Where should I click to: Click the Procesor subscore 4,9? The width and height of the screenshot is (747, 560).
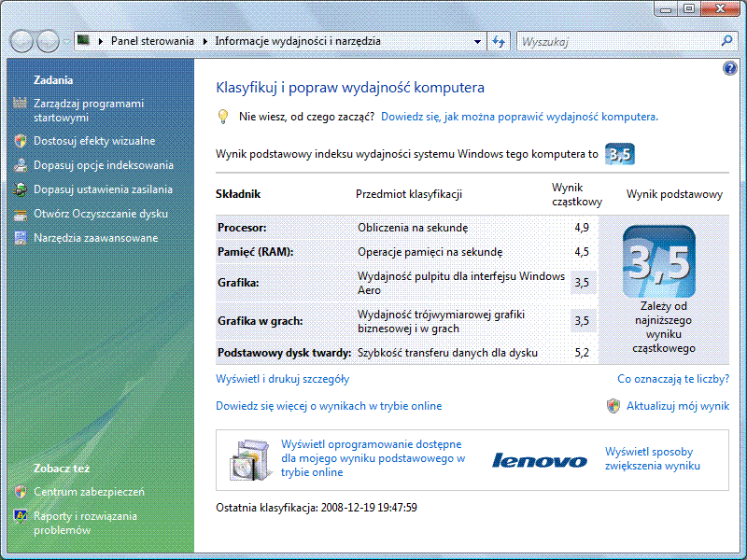point(582,228)
